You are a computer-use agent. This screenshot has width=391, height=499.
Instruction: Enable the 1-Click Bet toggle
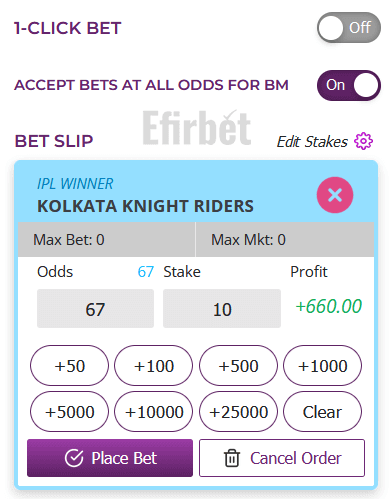coord(349,28)
